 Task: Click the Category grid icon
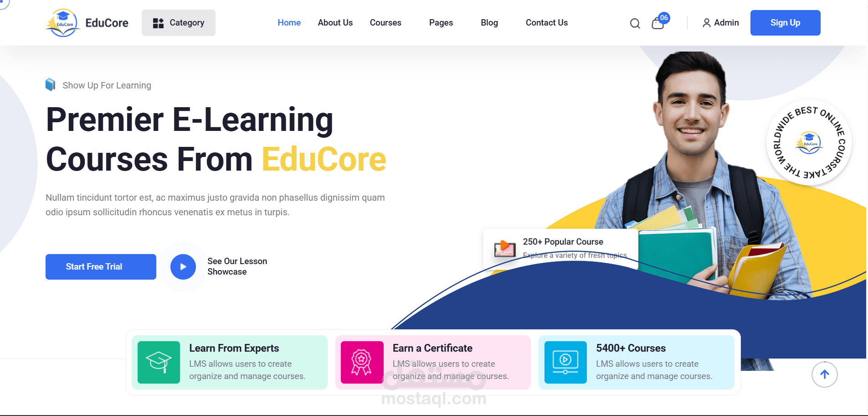tap(158, 23)
